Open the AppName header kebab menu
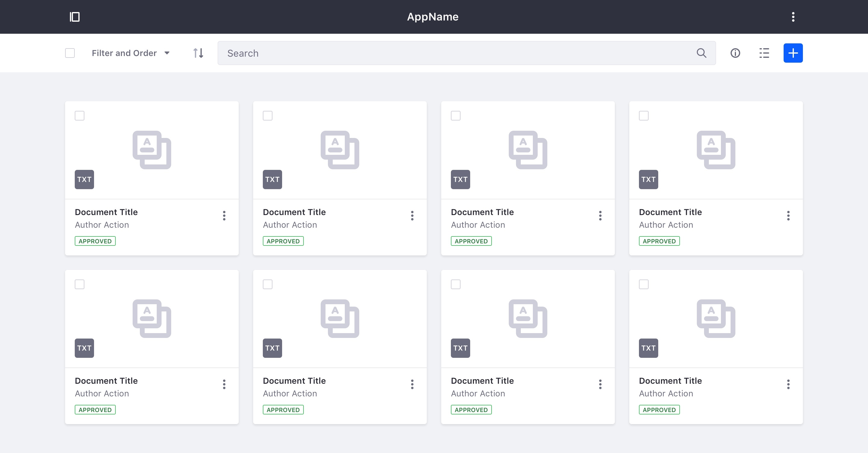Screen dimensions: 868x453 [x=793, y=17]
